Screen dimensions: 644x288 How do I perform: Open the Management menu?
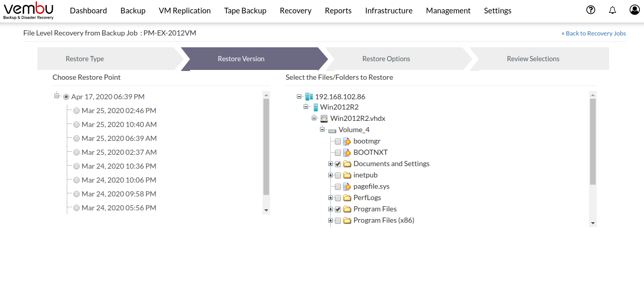[x=448, y=10]
